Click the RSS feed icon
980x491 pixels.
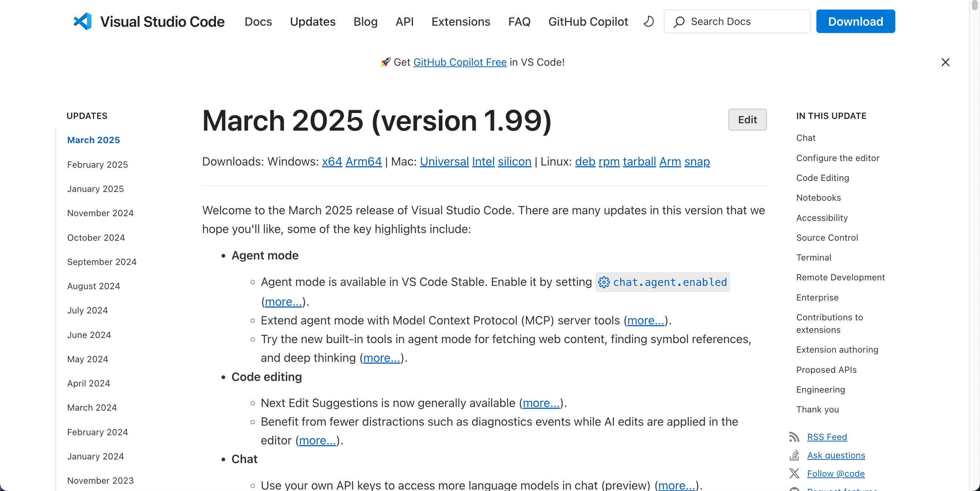(794, 437)
